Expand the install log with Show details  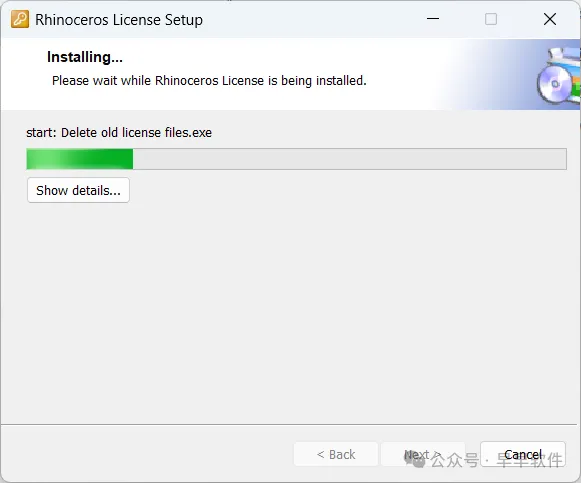[x=78, y=190]
